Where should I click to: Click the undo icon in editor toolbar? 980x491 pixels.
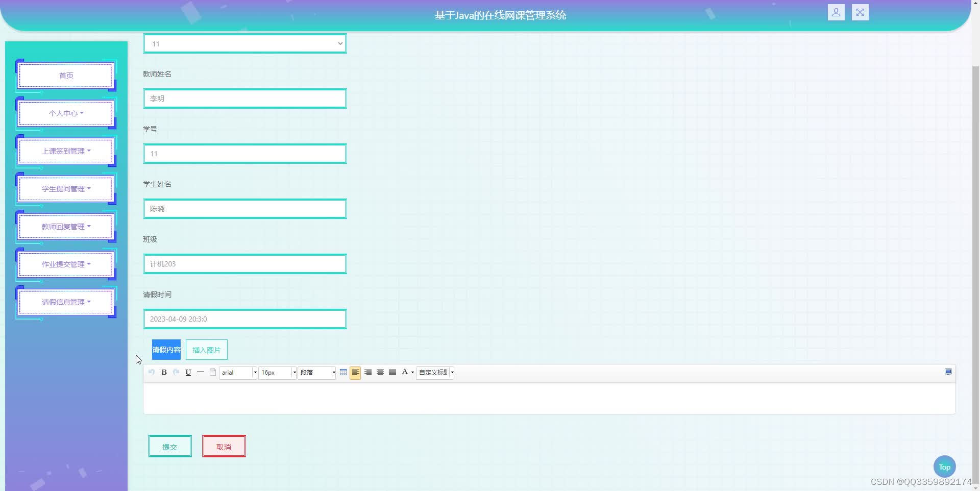[x=152, y=372]
